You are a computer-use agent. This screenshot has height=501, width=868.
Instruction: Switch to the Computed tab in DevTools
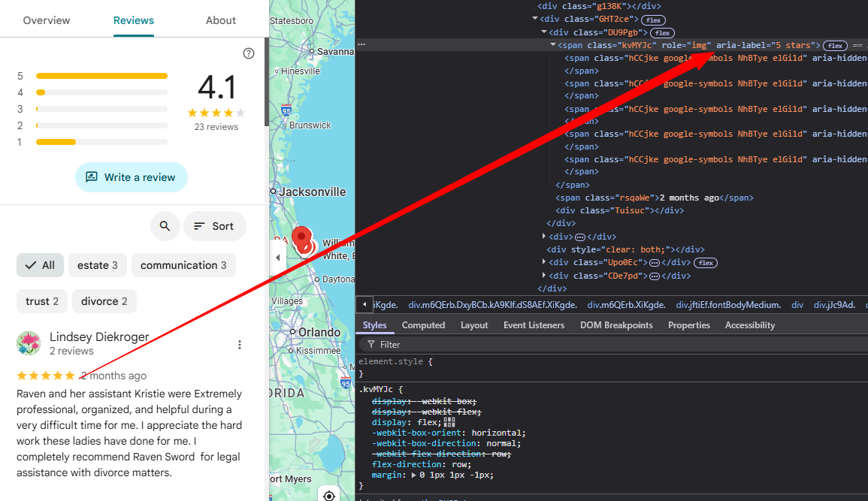tap(423, 325)
